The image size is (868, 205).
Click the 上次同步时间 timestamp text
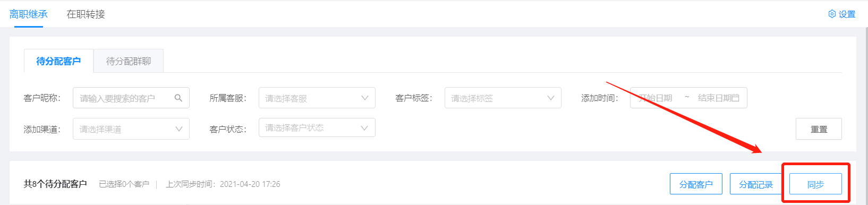point(223,184)
